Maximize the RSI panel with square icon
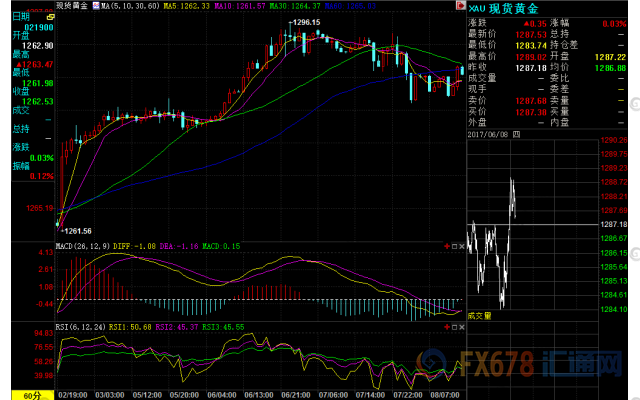Image resolution: width=640 pixels, height=400 pixels. [453, 326]
